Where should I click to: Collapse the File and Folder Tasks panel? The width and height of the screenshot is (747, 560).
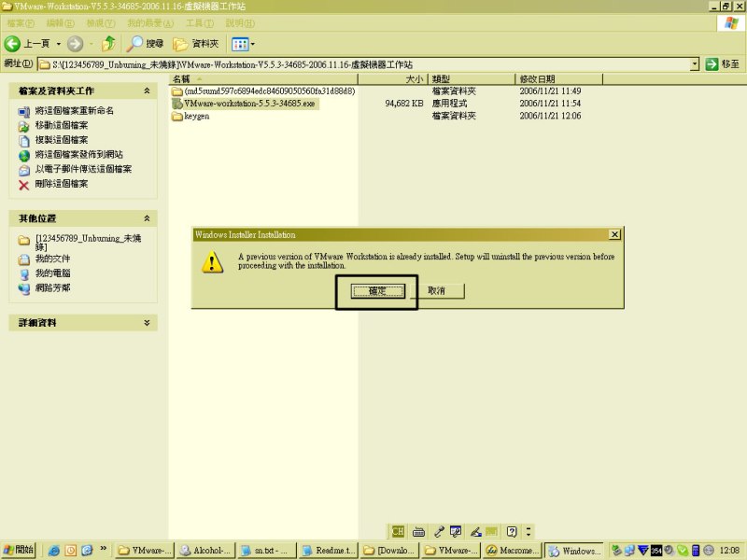147,91
